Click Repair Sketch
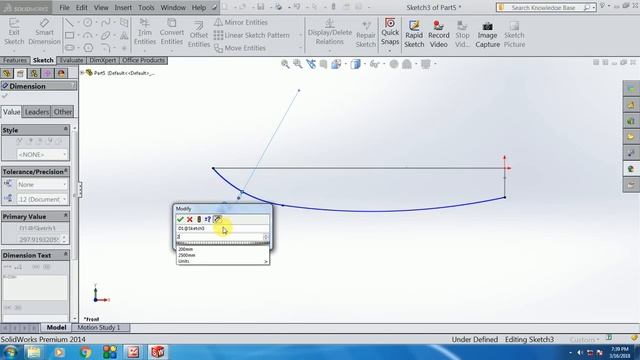The image size is (640, 360). point(366,35)
